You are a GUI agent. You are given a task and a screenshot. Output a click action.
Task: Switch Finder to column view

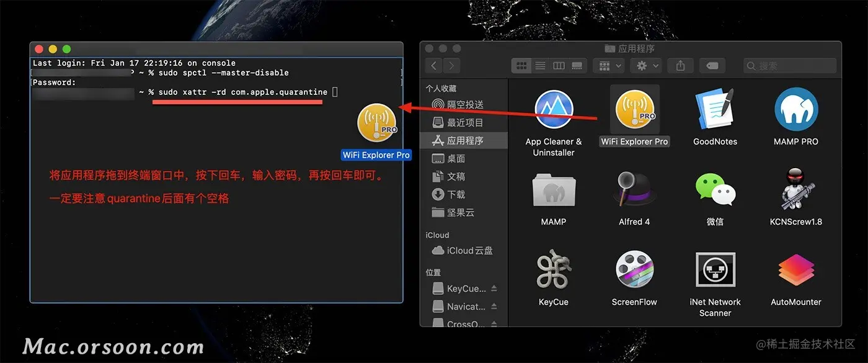tap(559, 65)
